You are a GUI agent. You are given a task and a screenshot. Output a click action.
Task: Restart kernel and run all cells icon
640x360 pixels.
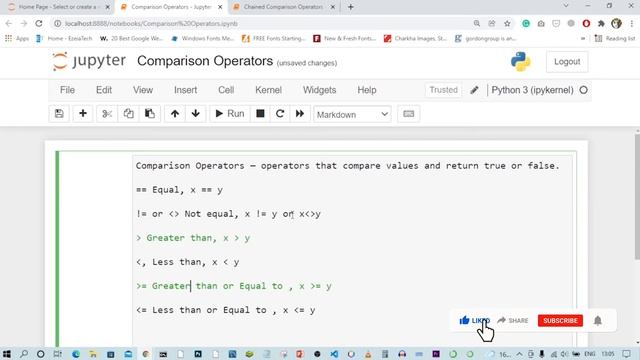300,114
